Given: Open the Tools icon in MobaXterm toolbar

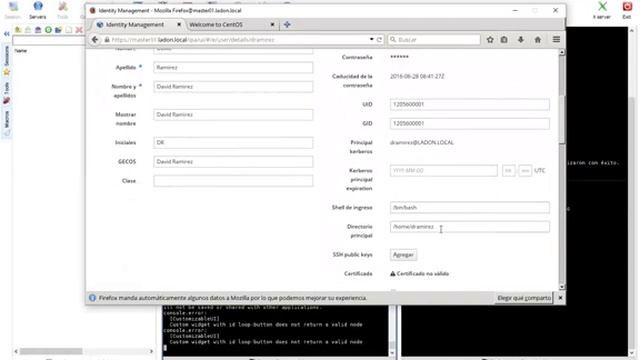Looking at the screenshot, I should point(62,9).
